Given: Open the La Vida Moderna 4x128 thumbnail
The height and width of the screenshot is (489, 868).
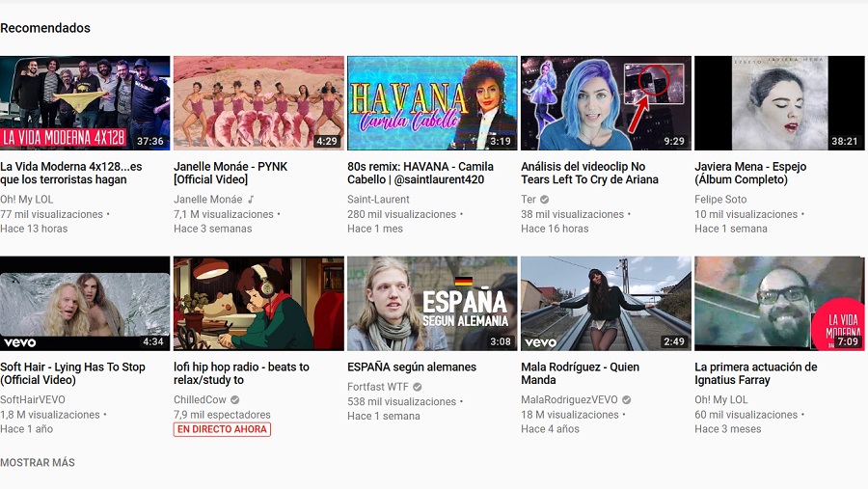Looking at the screenshot, I should tap(85, 103).
